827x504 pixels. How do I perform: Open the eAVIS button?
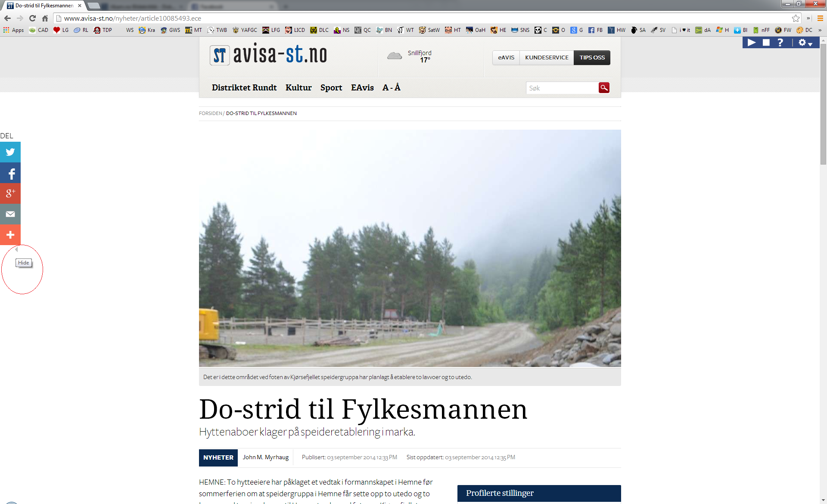point(506,57)
